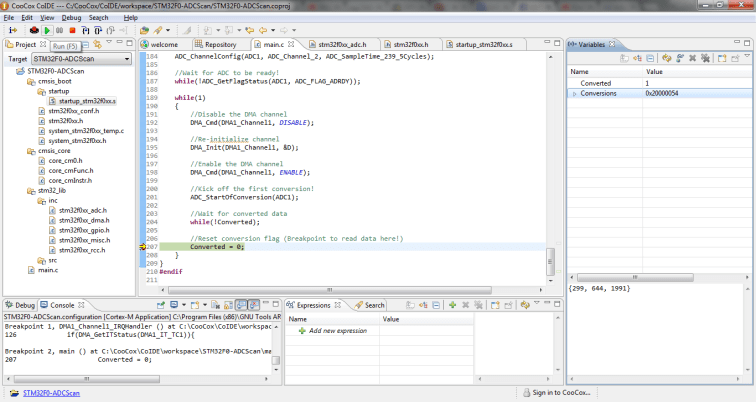Click the red Reset CPU icon

[34, 30]
